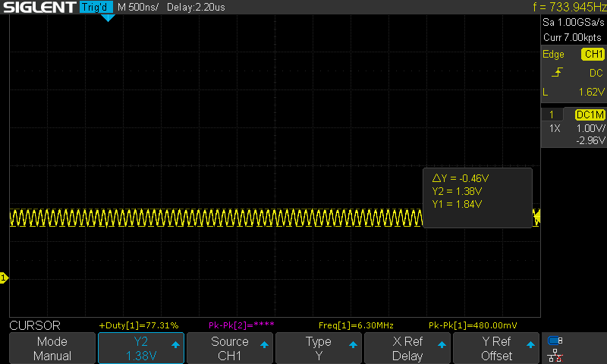Screen dimensions: 607x364
Task: Toggle the 1X probe attenuation setting
Action: pos(555,129)
